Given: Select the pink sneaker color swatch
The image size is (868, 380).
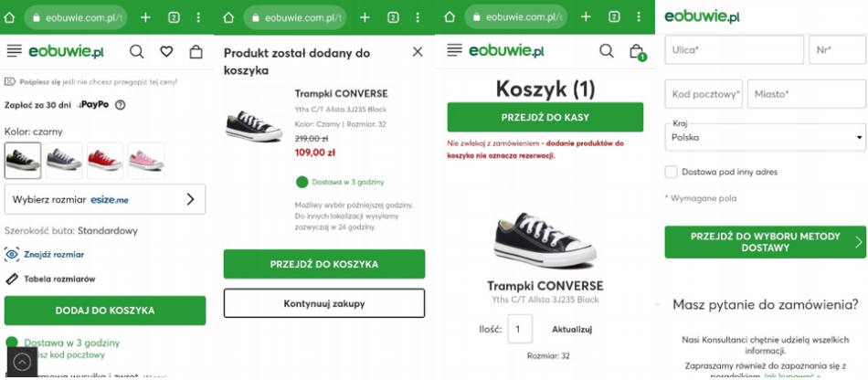Looking at the screenshot, I should (145, 161).
